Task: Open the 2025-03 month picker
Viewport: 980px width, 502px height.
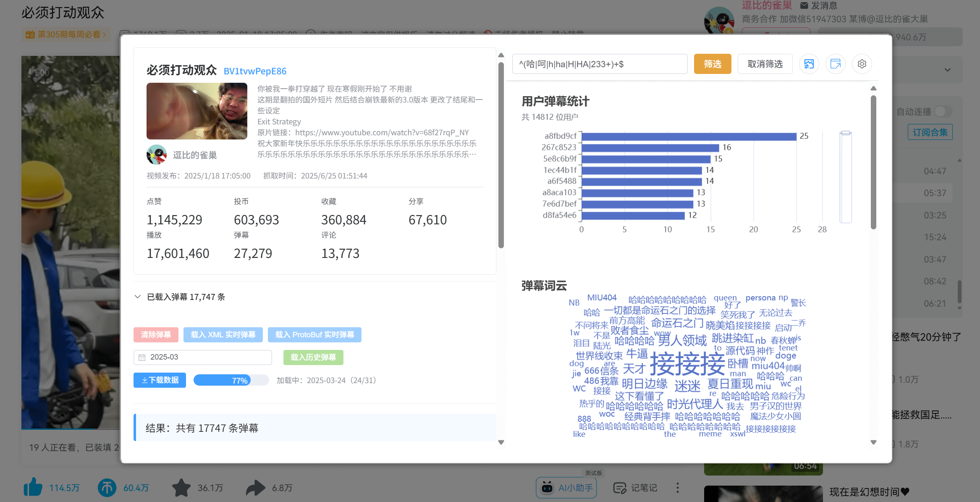Action: (x=203, y=357)
